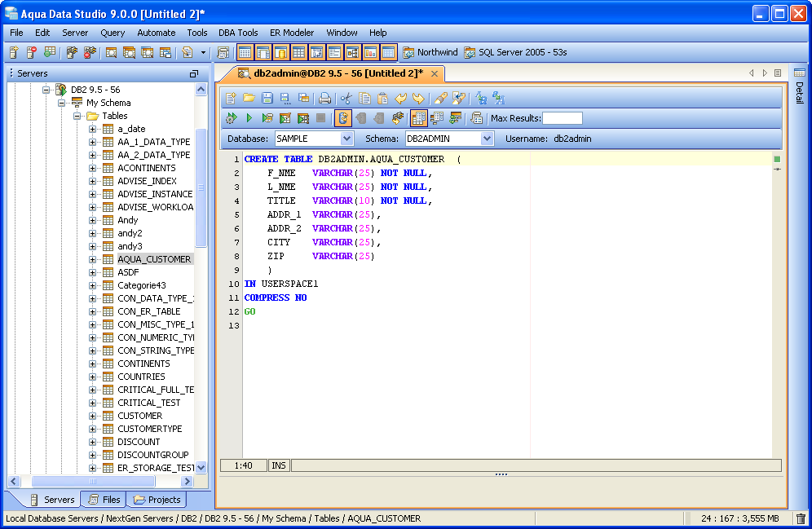Click the Print icon in editor toolbar

point(324,99)
